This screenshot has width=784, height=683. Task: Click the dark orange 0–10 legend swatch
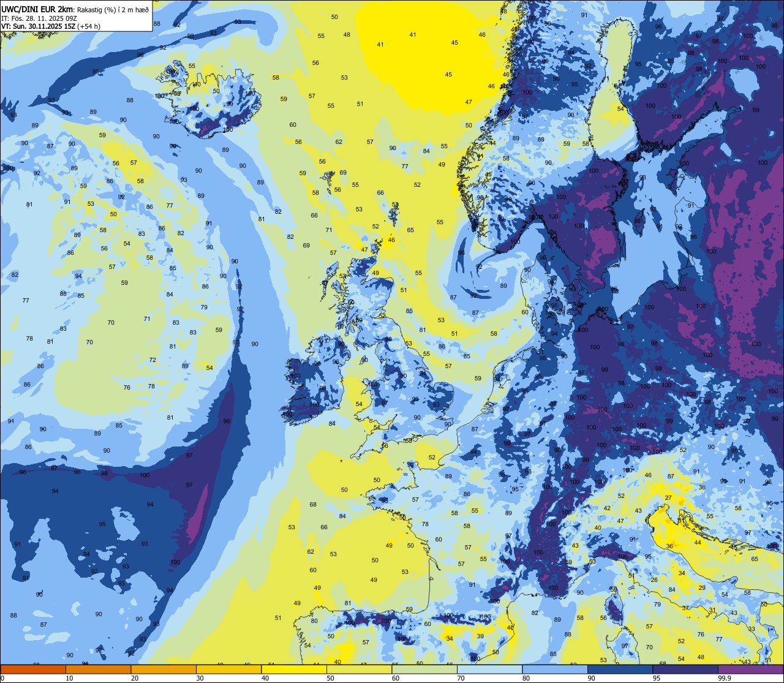[33, 669]
